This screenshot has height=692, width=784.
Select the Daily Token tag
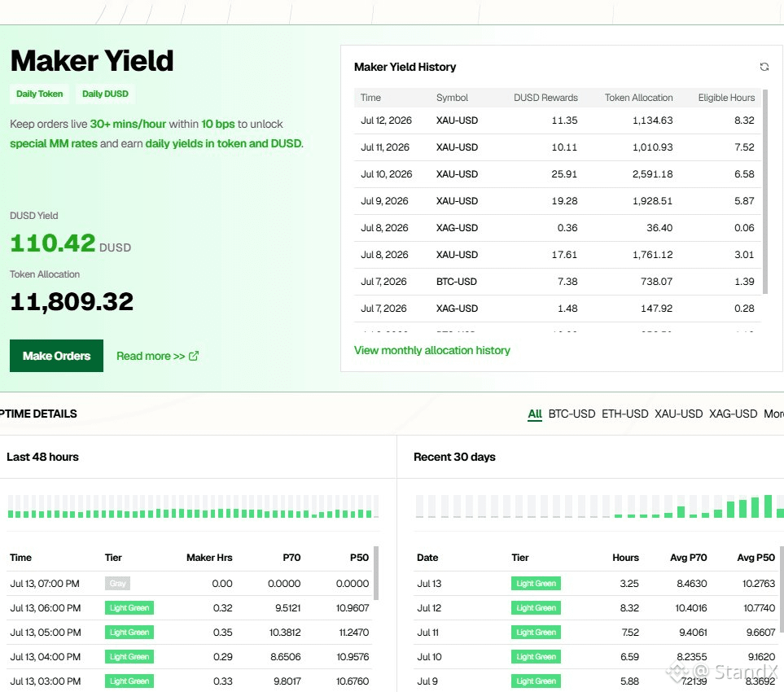point(40,94)
